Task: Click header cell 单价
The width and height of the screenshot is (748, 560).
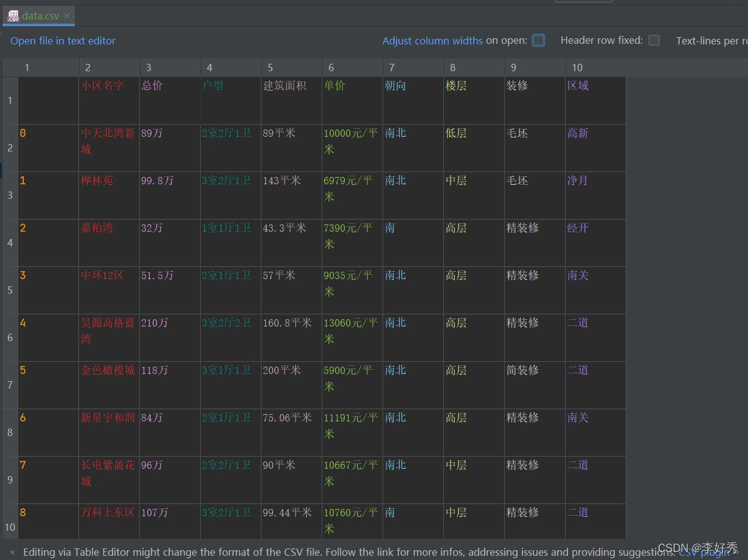Action: pyautogui.click(x=353, y=100)
